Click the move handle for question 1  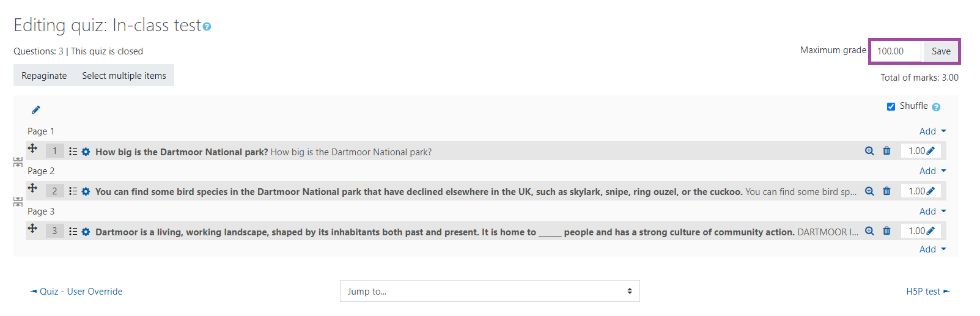(x=32, y=149)
